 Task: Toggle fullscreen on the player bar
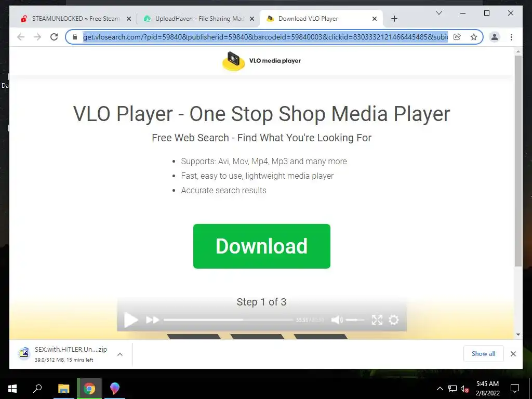pyautogui.click(x=377, y=320)
